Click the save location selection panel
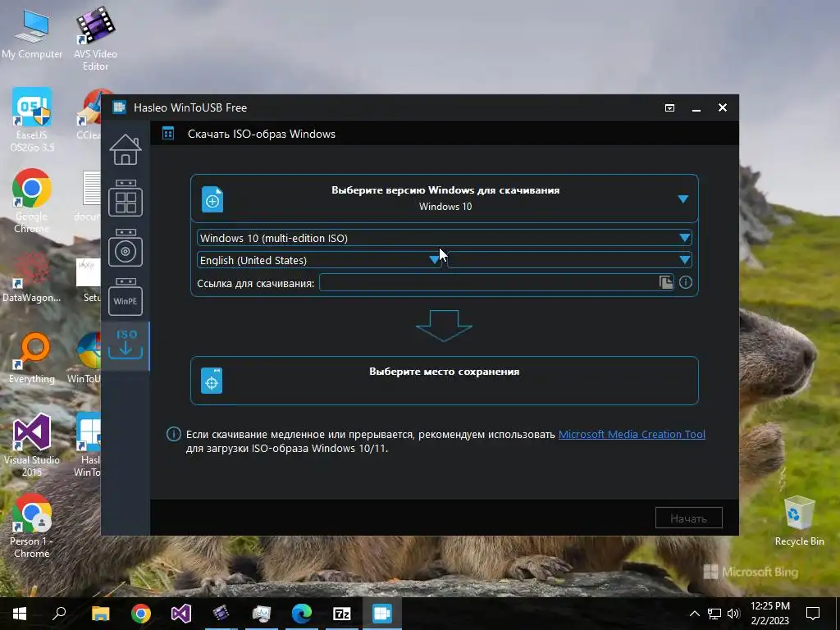Screen dimensions: 840x630 pos(444,381)
